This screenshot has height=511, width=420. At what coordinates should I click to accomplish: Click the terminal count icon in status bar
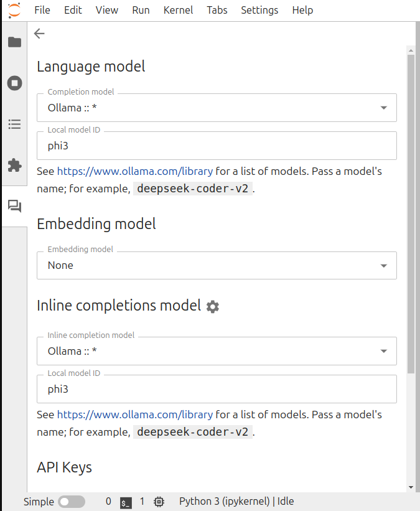tap(126, 502)
